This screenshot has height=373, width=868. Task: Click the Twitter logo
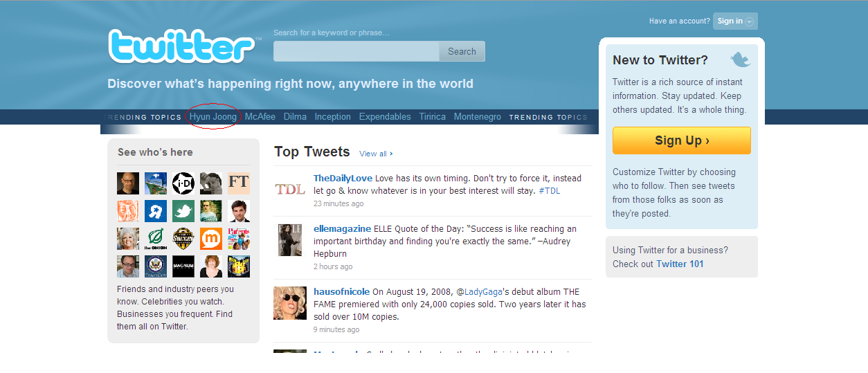click(182, 46)
